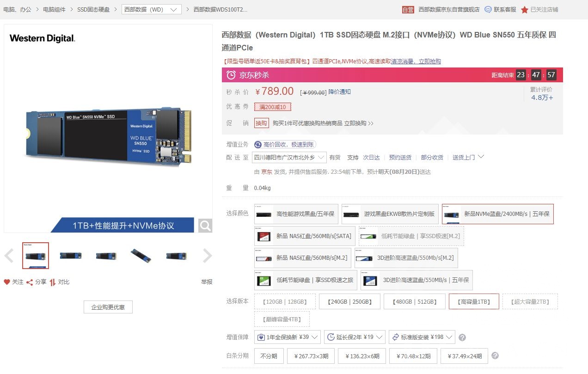Click the next arrow of thumbnail carousel
The image size is (588, 374).
(207, 256)
